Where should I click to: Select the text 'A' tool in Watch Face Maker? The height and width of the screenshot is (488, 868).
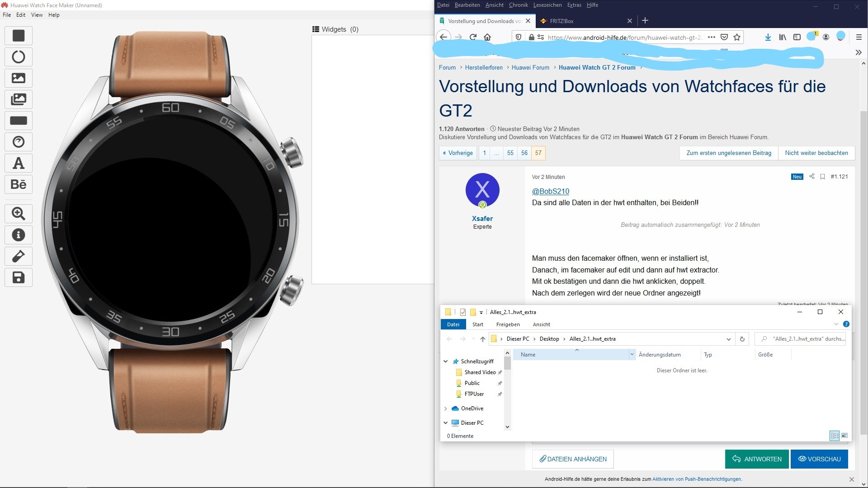click(x=19, y=163)
